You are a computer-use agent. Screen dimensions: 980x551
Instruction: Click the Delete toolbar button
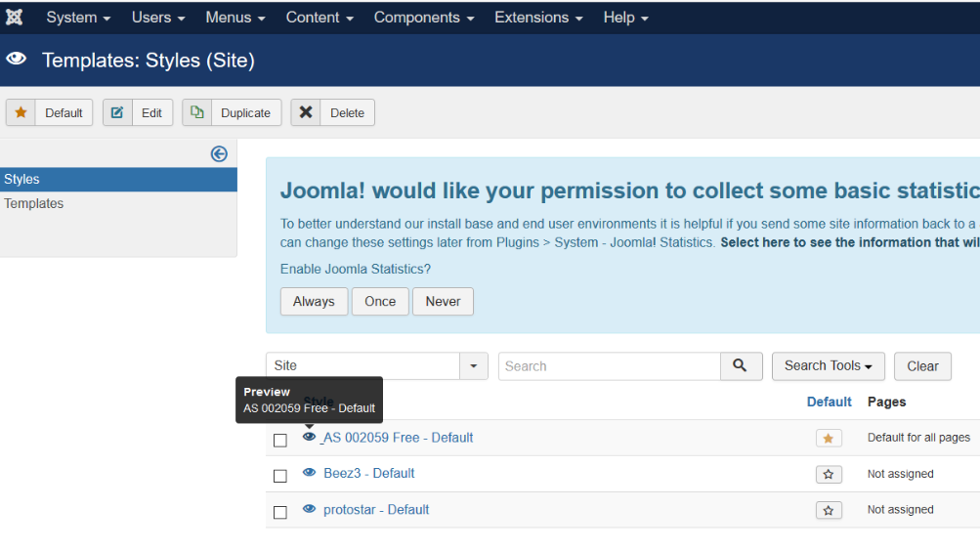click(332, 112)
